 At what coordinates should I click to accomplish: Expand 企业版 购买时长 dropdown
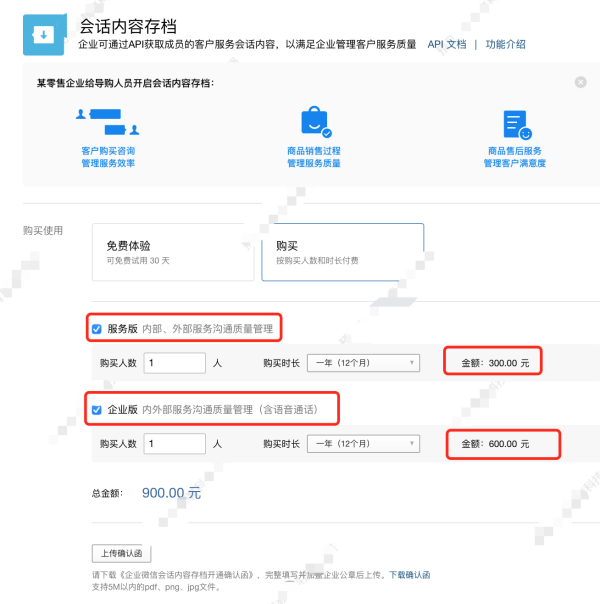point(362,443)
